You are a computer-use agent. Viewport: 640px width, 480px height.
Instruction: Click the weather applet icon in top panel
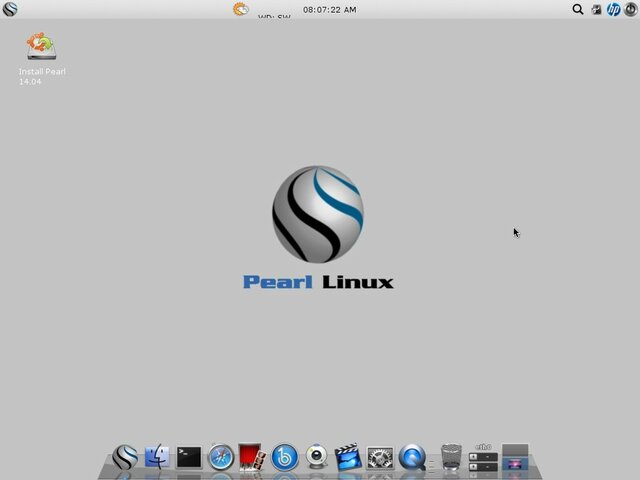point(241,9)
